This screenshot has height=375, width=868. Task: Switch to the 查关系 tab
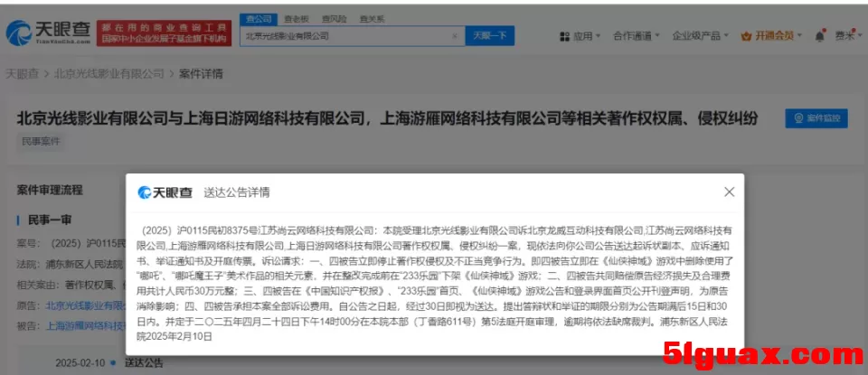[372, 19]
